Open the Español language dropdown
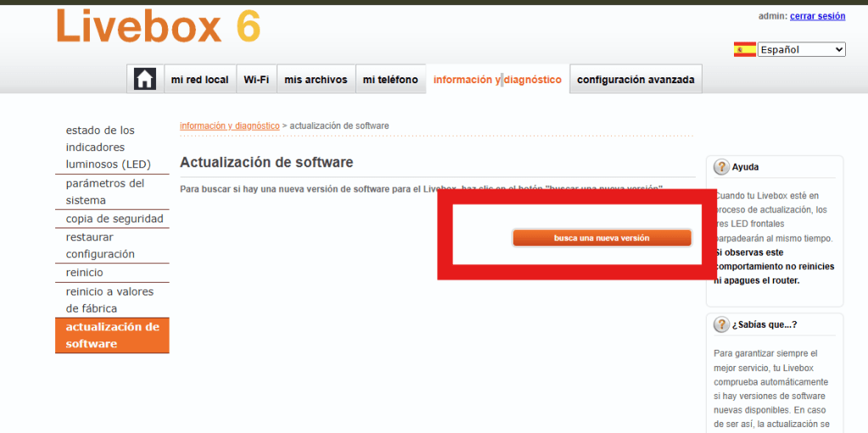 click(801, 49)
